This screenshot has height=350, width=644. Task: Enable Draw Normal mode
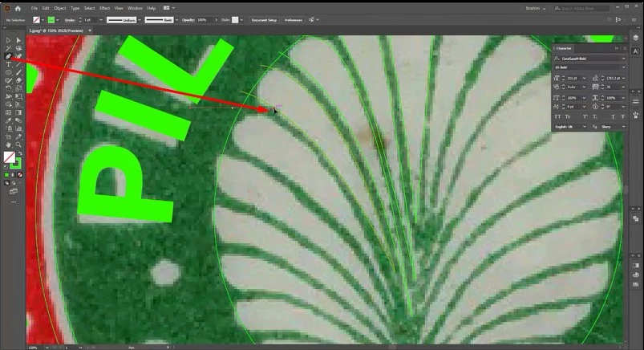click(x=6, y=183)
